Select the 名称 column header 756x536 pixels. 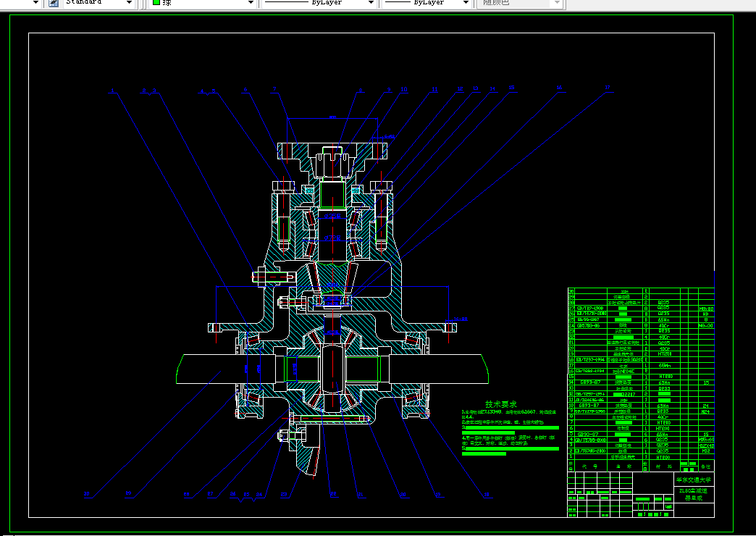click(624, 466)
